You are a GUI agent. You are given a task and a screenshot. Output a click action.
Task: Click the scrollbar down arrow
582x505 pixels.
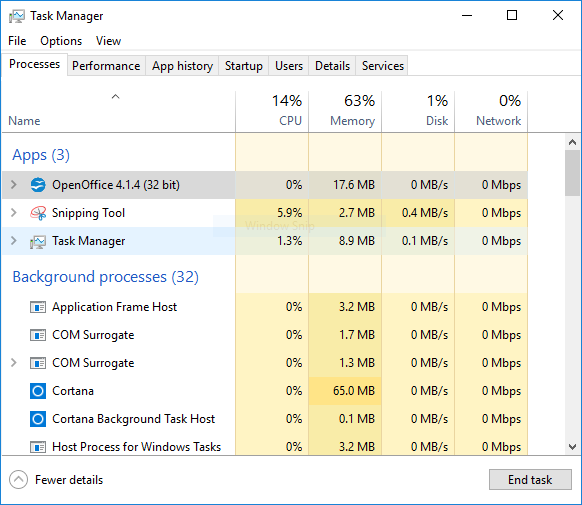(x=572, y=447)
